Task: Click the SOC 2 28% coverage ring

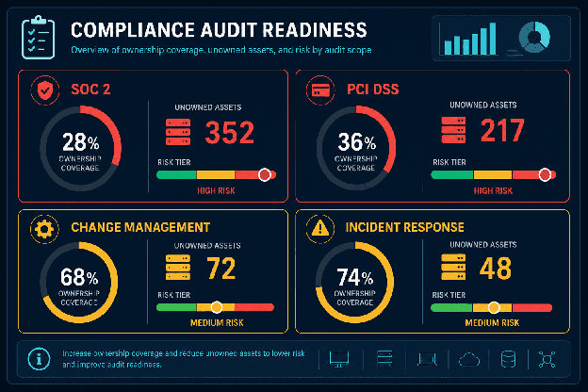Action: tap(80, 148)
